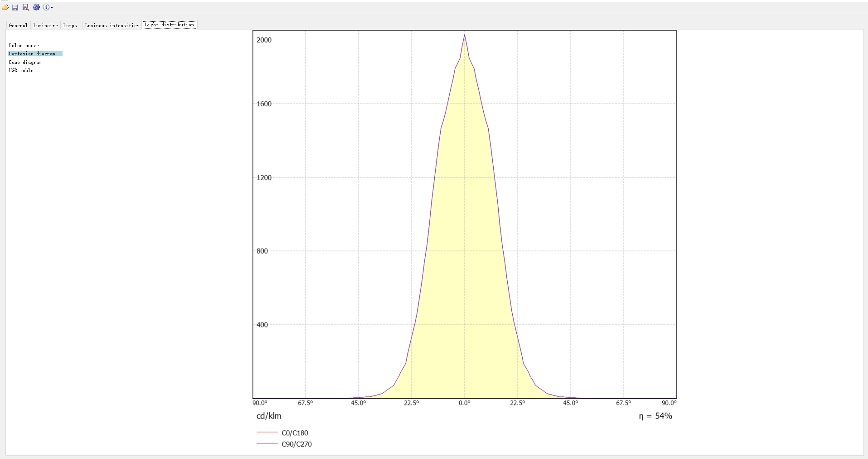This screenshot has width=868, height=459.
Task: Display the Cone diagram
Action: [25, 62]
